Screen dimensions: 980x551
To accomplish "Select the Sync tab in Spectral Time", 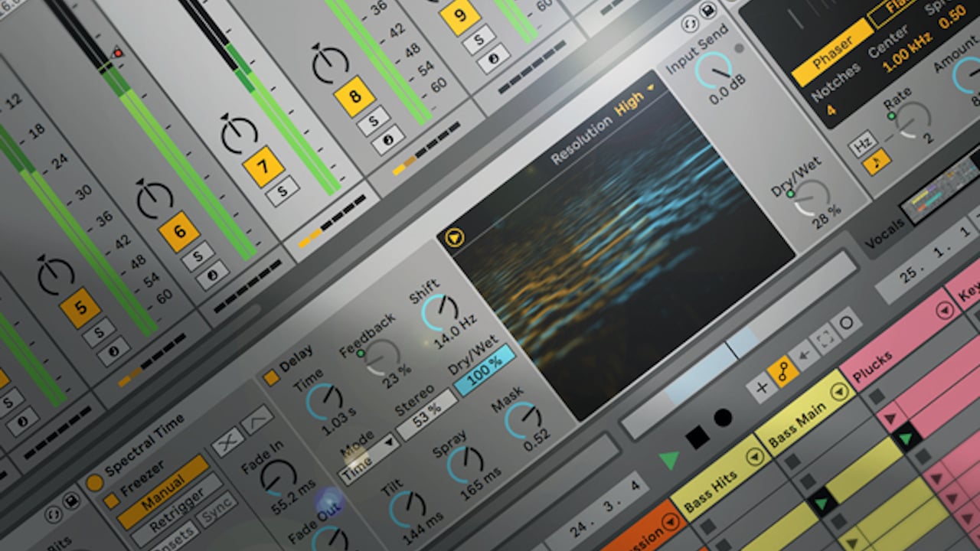I will [x=217, y=510].
